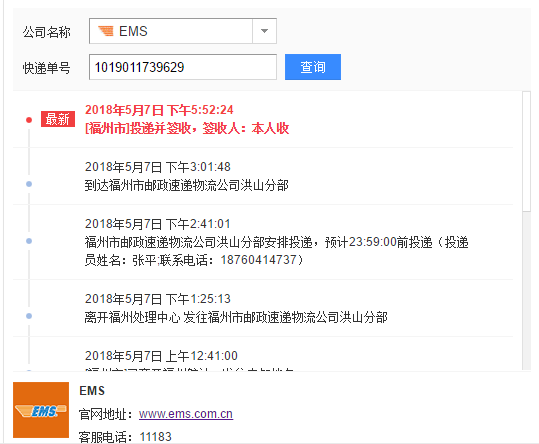Click the 查询 search button

click(313, 67)
